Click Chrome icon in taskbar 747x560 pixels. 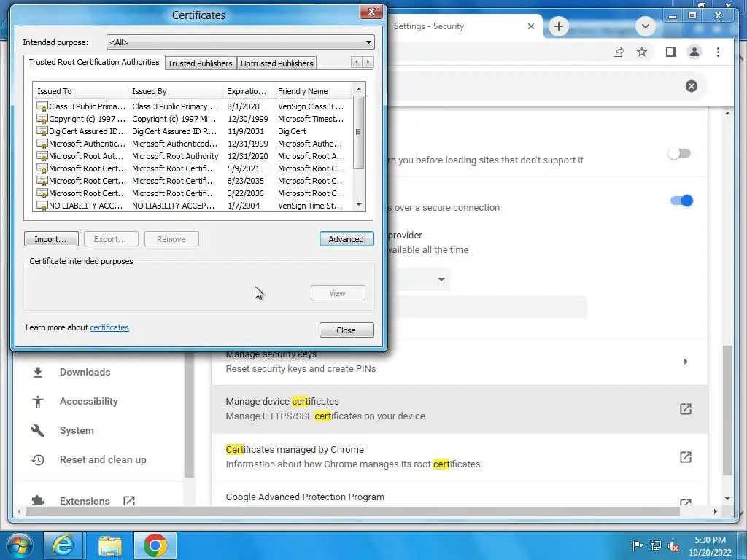click(x=155, y=545)
